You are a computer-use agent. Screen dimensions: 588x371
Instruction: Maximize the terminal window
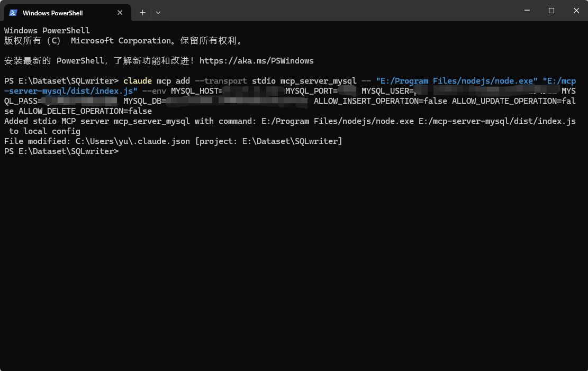click(x=551, y=11)
